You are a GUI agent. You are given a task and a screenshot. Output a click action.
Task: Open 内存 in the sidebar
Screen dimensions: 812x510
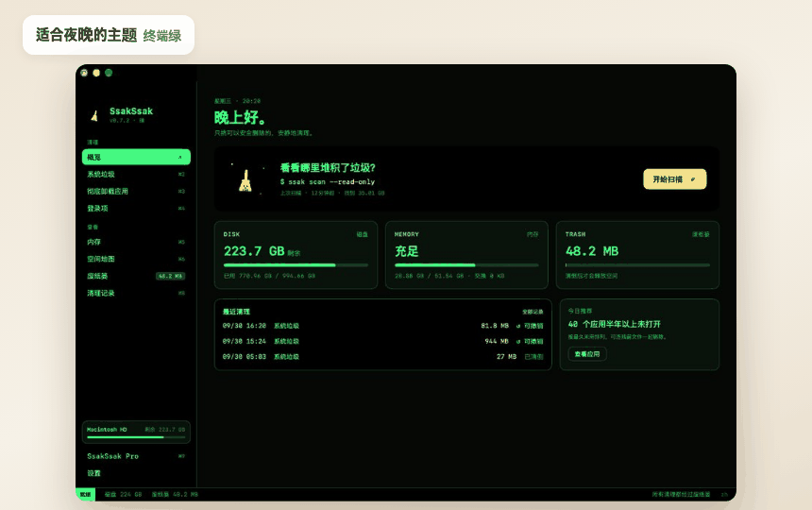click(x=136, y=243)
